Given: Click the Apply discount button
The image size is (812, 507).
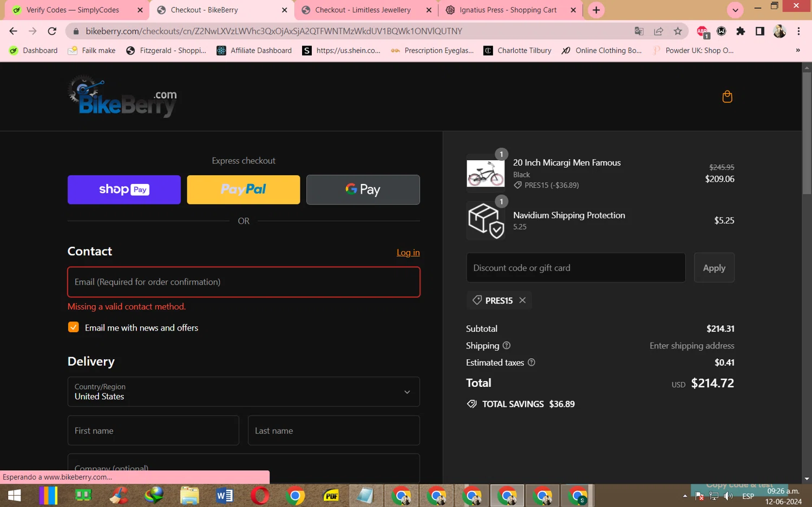Looking at the screenshot, I should click(714, 268).
